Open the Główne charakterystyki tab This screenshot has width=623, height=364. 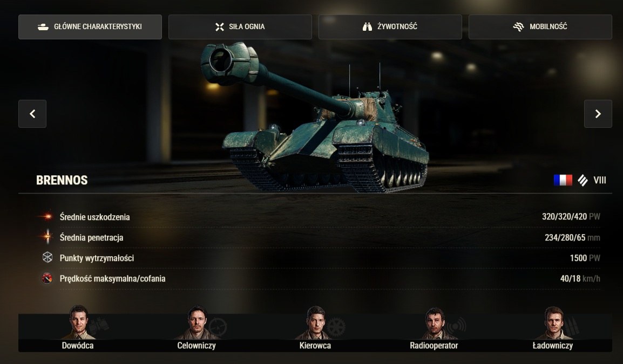click(90, 27)
